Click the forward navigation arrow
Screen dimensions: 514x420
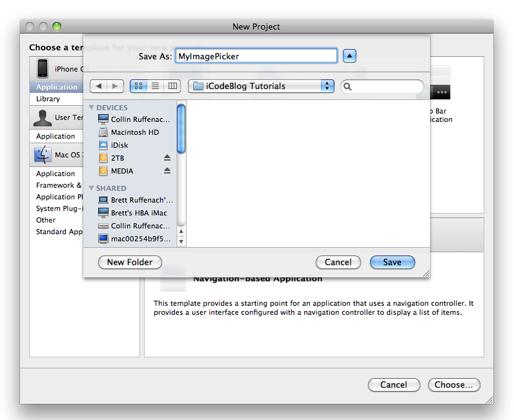click(x=115, y=86)
